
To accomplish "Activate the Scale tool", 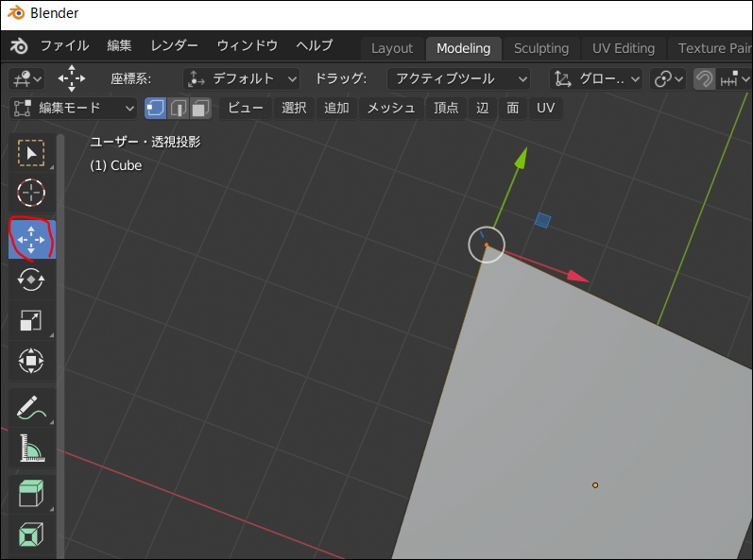I will [x=32, y=320].
